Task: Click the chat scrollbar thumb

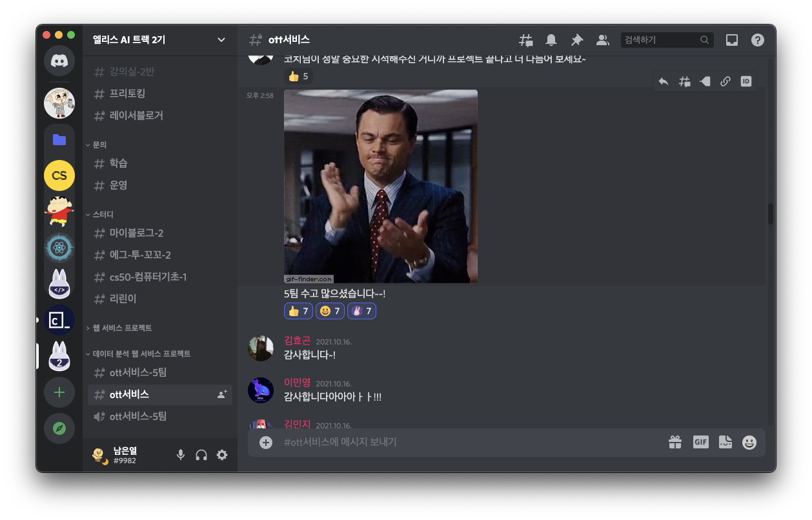Action: 771,214
